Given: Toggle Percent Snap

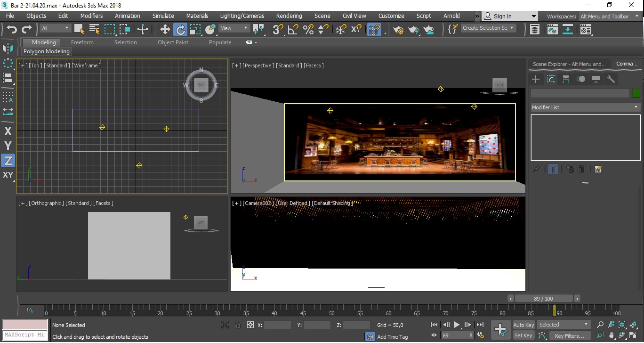Looking at the screenshot, I should (x=308, y=30).
